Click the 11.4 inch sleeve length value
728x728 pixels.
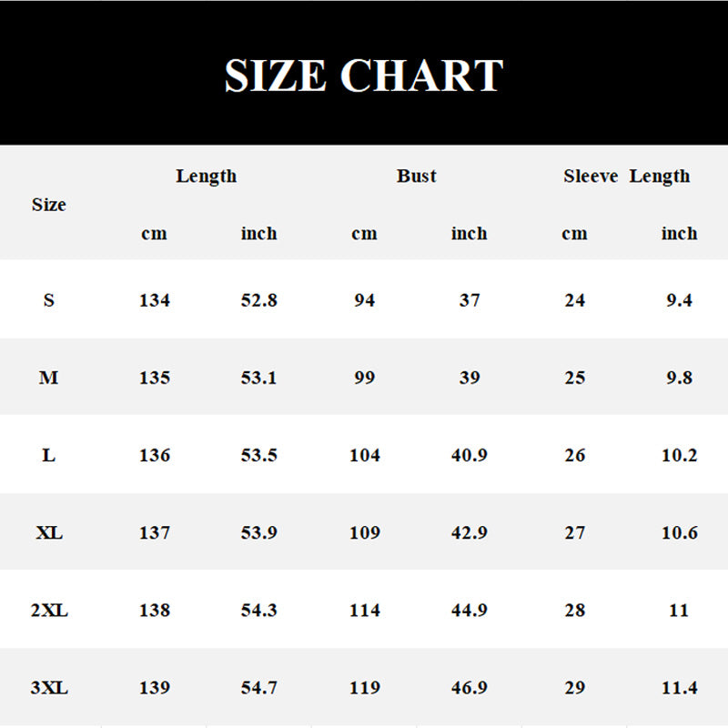679,688
